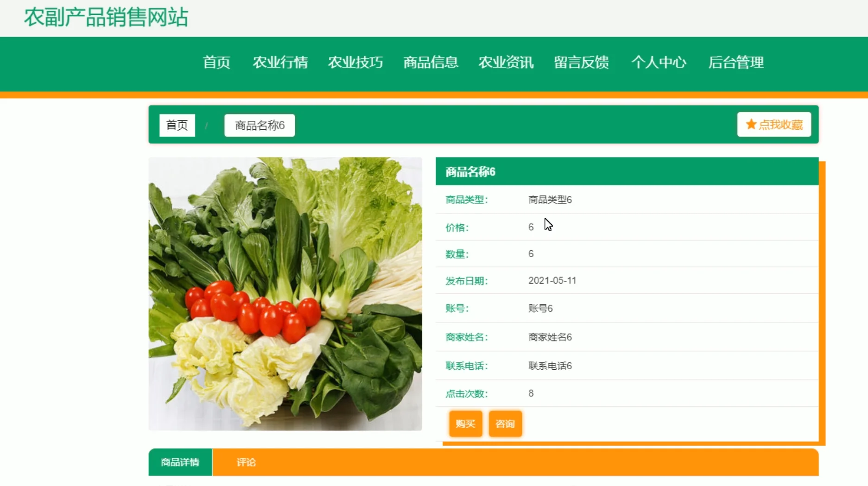Image resolution: width=868 pixels, height=486 pixels.
Task: Open the 留言反馈 feedback page
Action: click(582, 63)
